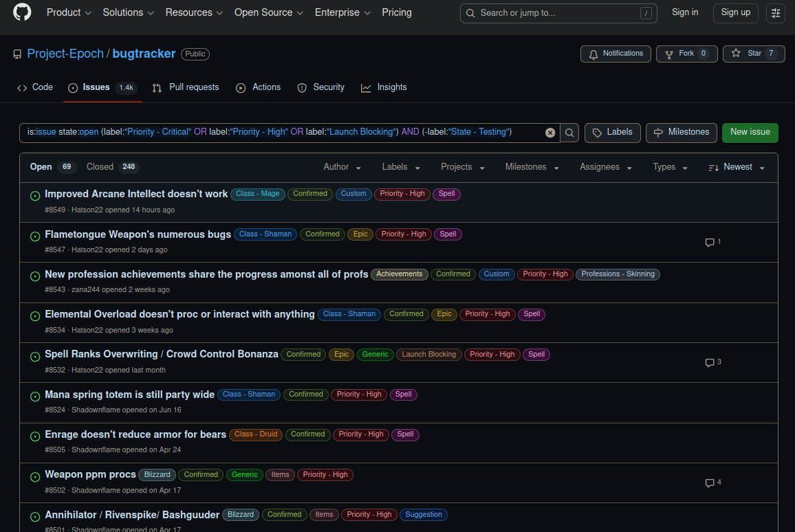Expand the Solutions menu

click(x=129, y=12)
